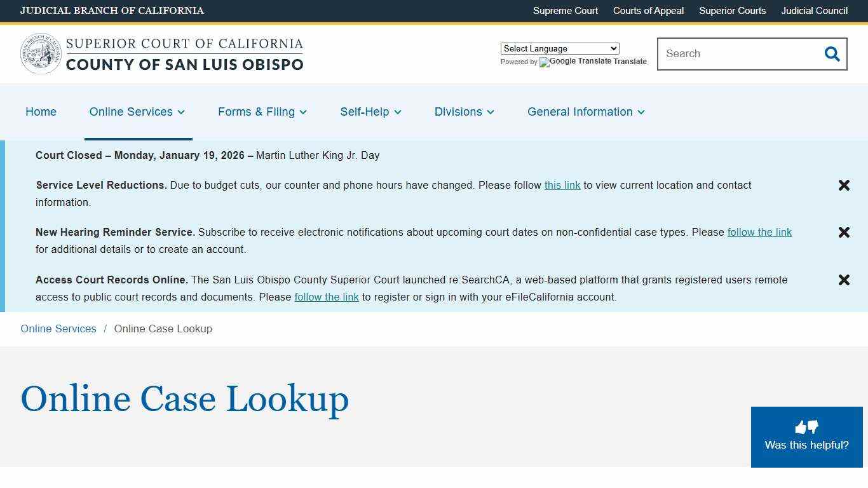
Task: Dismiss the Access Court Records Online notice
Action: [844, 280]
